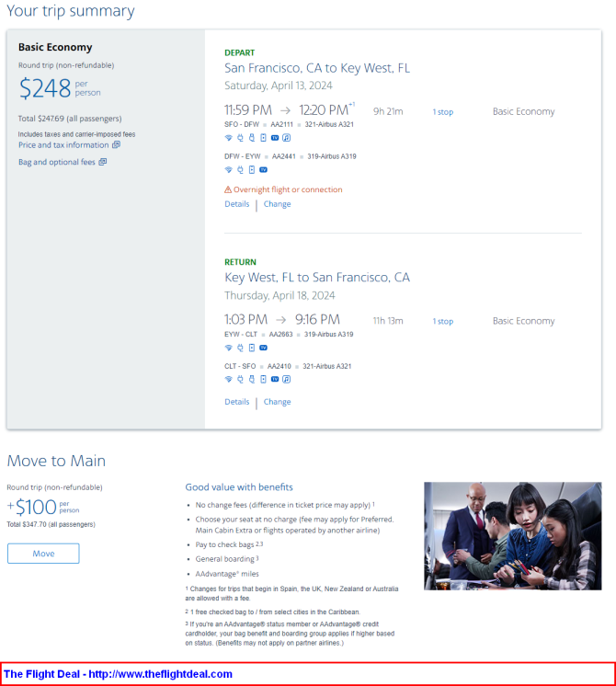Click Live TV icon on SFO - DFW flight
Image resolution: width=616 pixels, height=686 pixels.
(275, 138)
